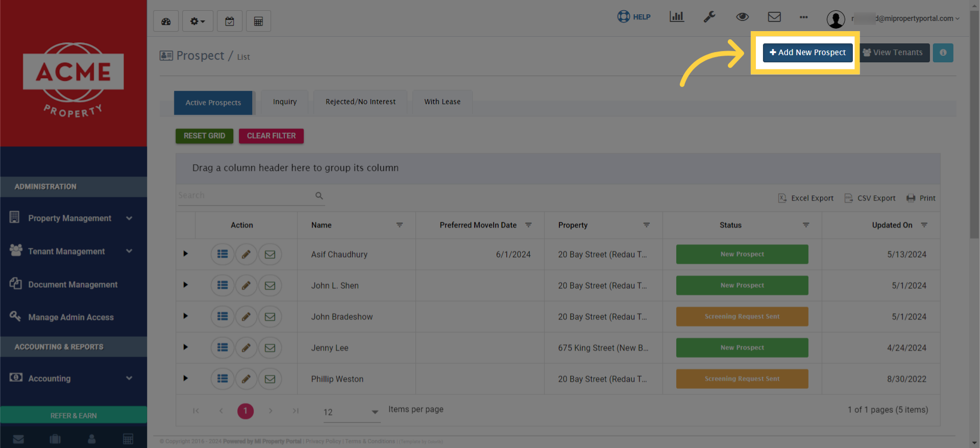Click the wrench tools icon
Screen dimensions: 980x448
point(709,17)
